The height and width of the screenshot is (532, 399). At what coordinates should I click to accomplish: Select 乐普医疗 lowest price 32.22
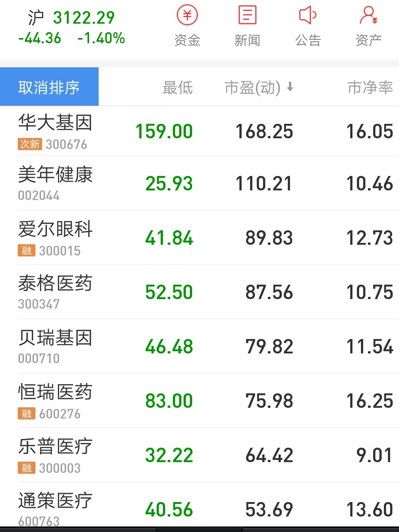169,455
